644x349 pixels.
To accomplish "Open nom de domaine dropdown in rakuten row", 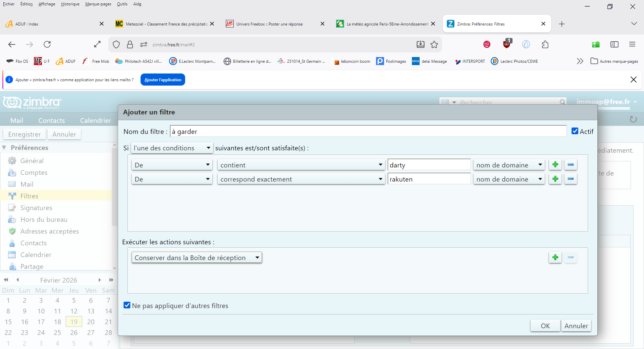I will point(509,179).
